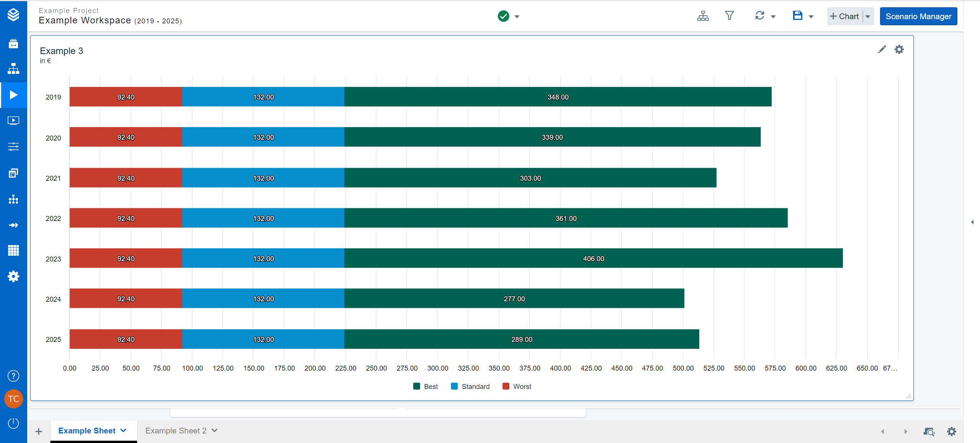
Task: Click the play icon in left sidebar
Action: point(13,95)
